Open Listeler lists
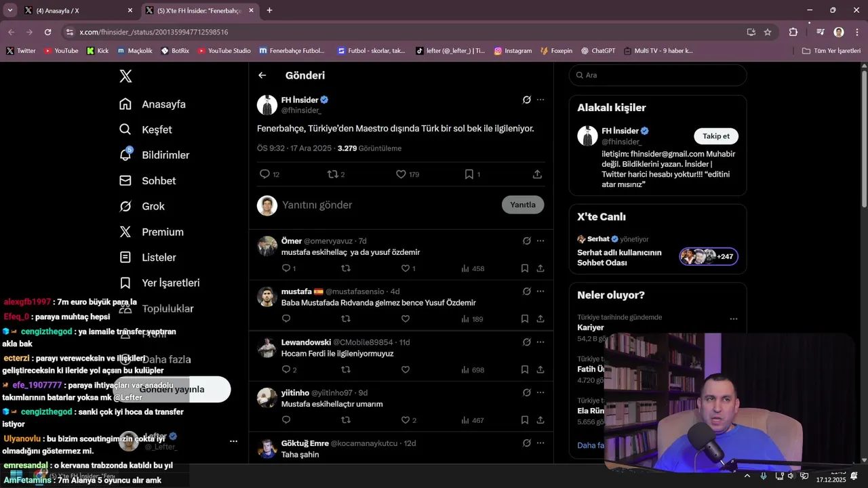This screenshot has width=868, height=488. (x=147, y=257)
